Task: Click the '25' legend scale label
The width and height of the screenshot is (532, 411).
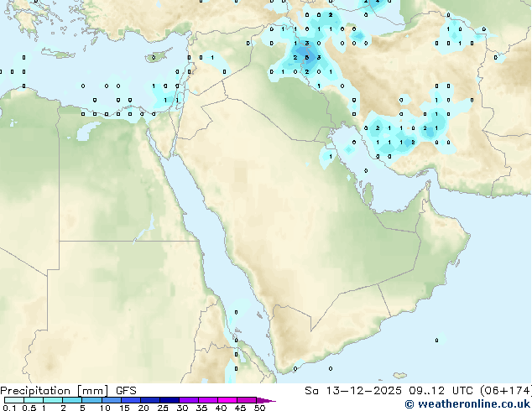Action: (x=163, y=408)
